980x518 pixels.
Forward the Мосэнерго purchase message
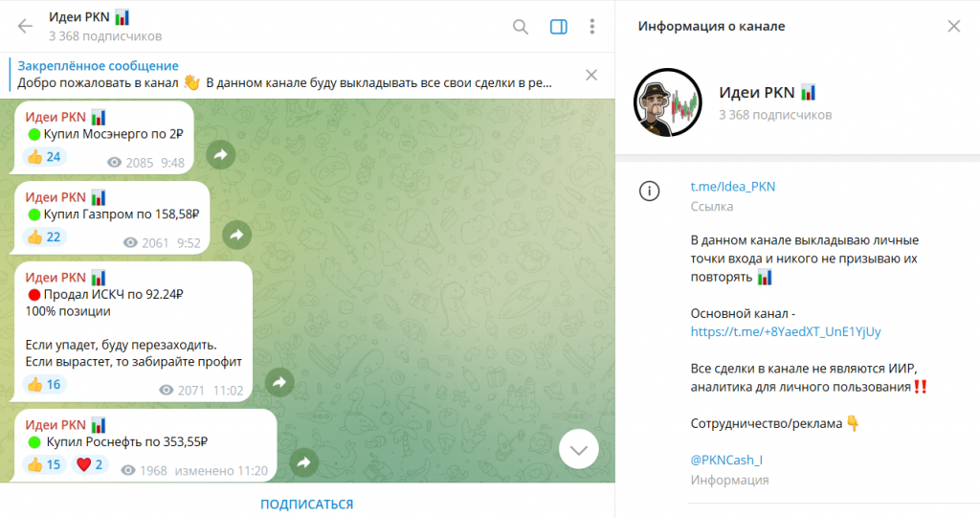click(x=221, y=154)
